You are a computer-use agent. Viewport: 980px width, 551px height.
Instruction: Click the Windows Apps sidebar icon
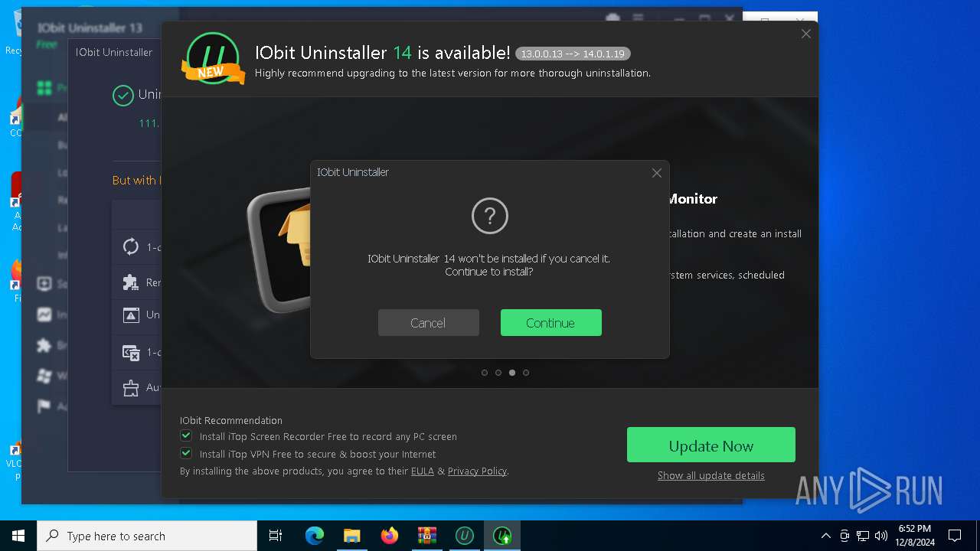pyautogui.click(x=44, y=376)
